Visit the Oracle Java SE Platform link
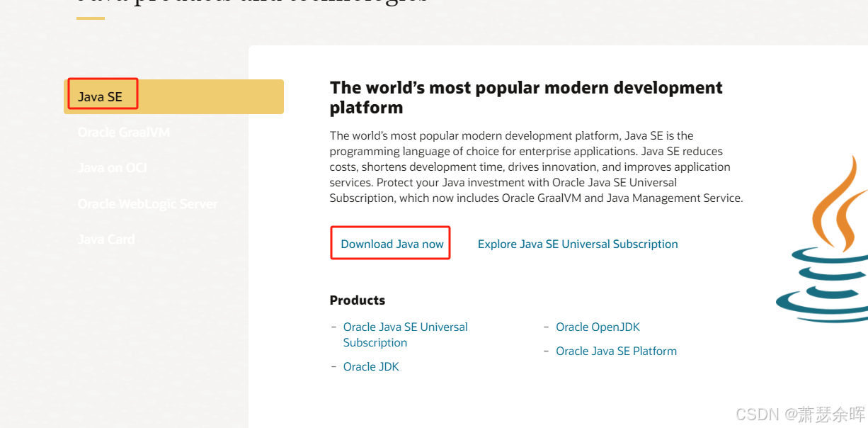The width and height of the screenshot is (868, 428). click(616, 351)
